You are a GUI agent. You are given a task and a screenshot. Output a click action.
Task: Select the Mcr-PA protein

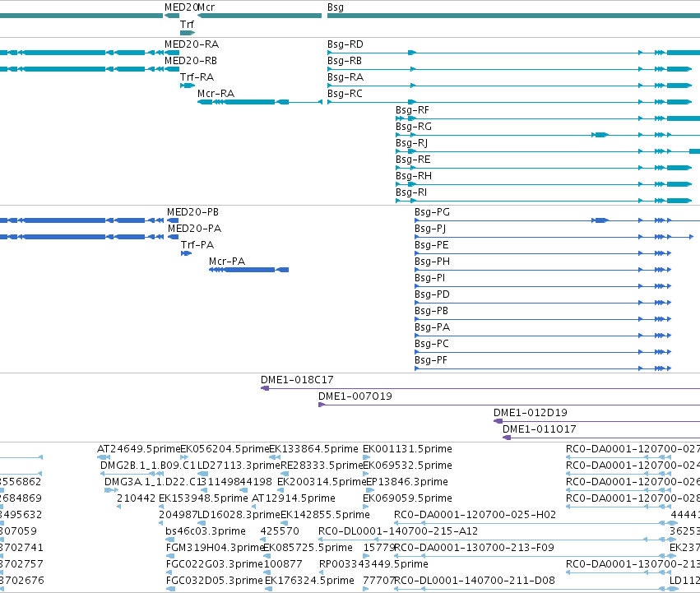click(x=227, y=262)
